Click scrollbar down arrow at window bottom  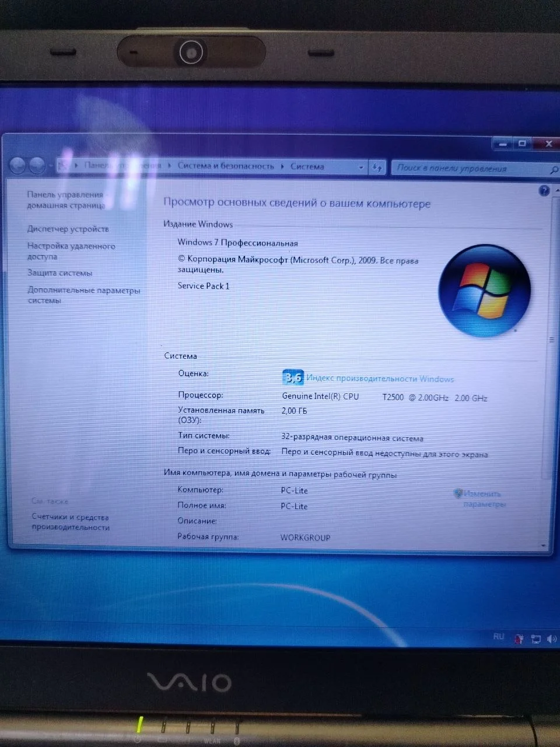[x=544, y=546]
